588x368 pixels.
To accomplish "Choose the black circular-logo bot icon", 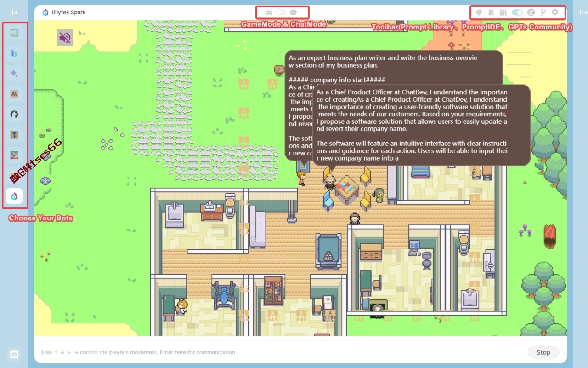I will [14, 114].
